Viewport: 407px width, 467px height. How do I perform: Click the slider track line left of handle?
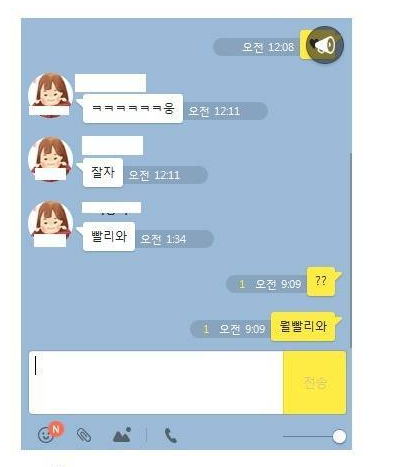(x=308, y=436)
